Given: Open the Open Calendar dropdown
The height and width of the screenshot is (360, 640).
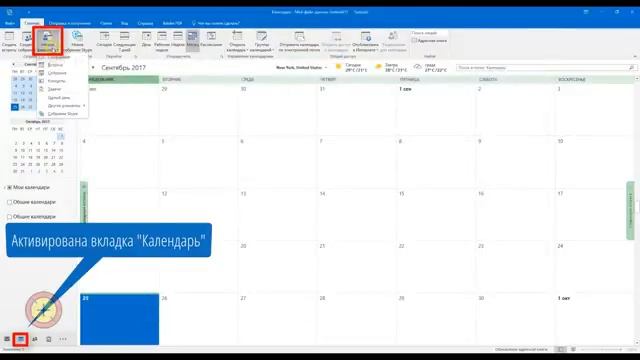Looking at the screenshot, I should [x=237, y=41].
